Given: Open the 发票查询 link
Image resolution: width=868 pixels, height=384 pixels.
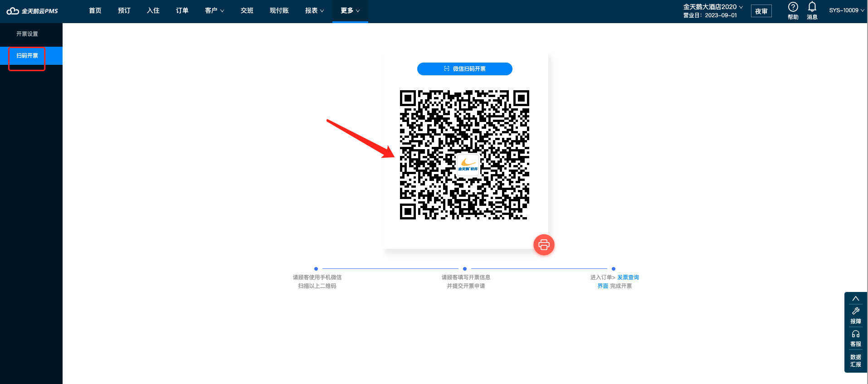Looking at the screenshot, I should 628,277.
